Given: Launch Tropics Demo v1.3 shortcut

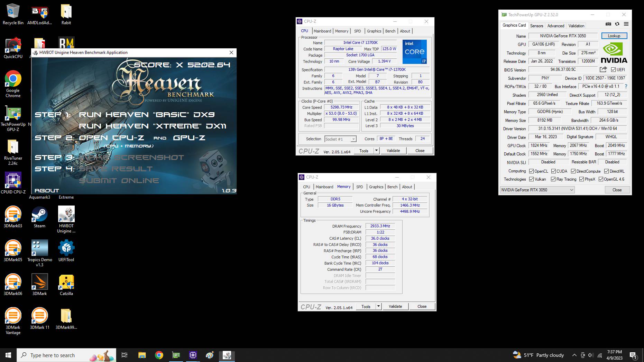Looking at the screenshot, I should (x=39, y=253).
